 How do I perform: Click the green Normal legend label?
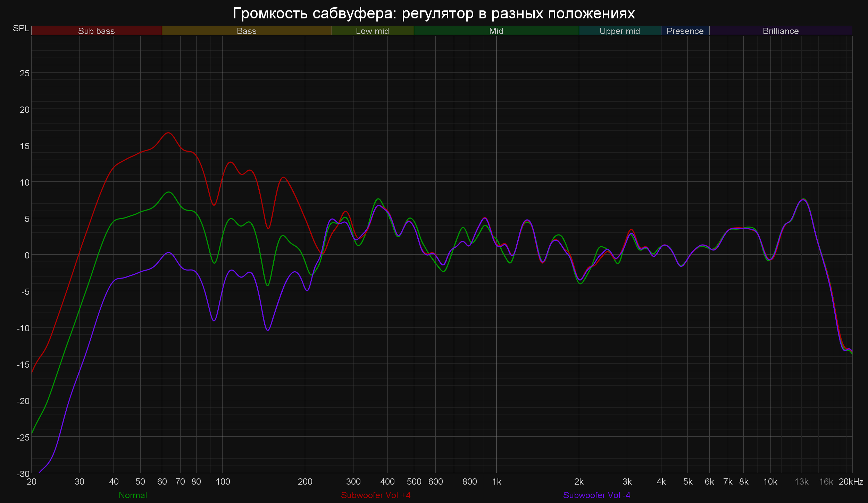pyautogui.click(x=133, y=495)
